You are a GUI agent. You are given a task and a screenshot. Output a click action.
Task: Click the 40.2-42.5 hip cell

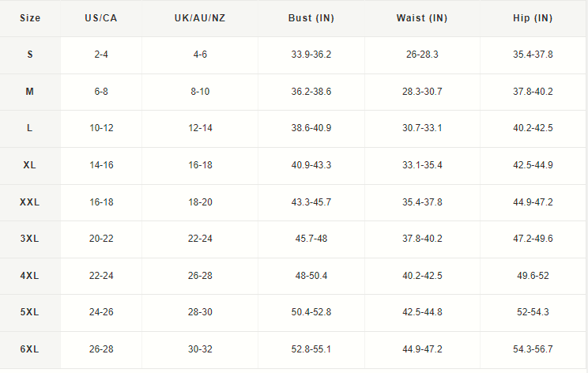click(533, 129)
